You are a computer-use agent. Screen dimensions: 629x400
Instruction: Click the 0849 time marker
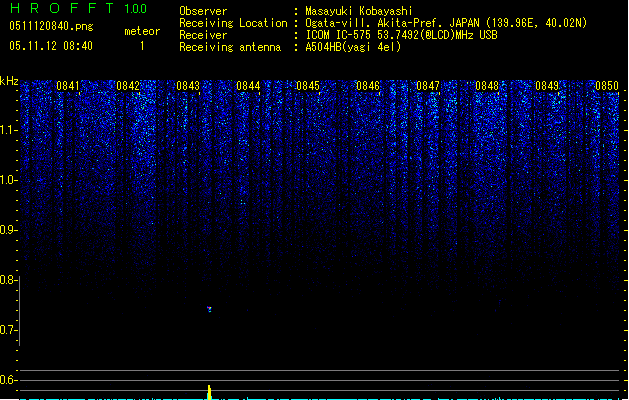tap(547, 86)
